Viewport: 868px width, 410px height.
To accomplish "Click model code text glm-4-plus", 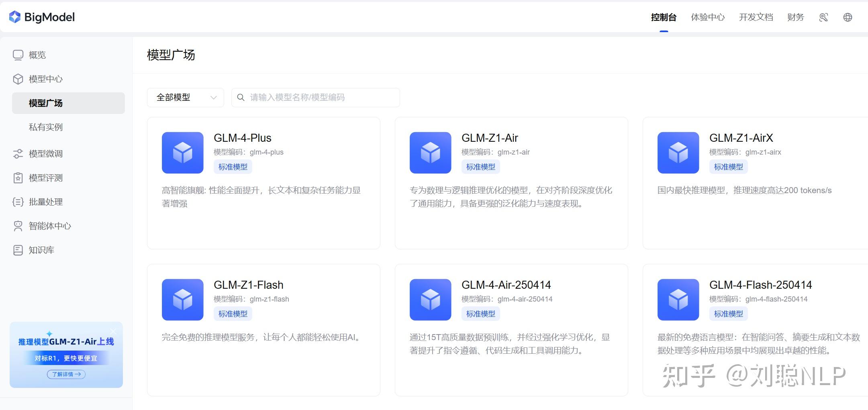I will coord(267,152).
